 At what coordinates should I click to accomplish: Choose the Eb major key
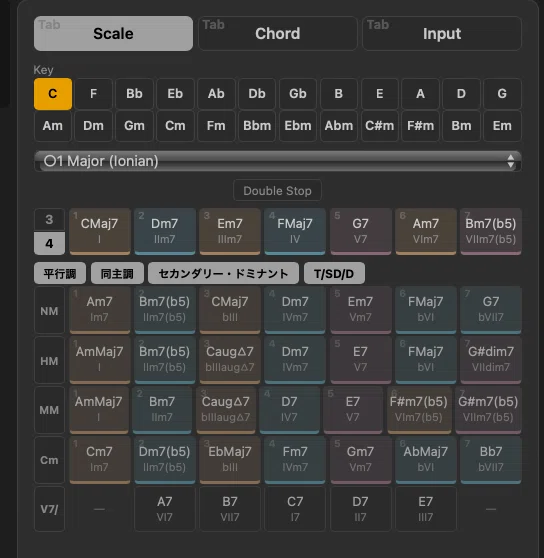pos(175,94)
